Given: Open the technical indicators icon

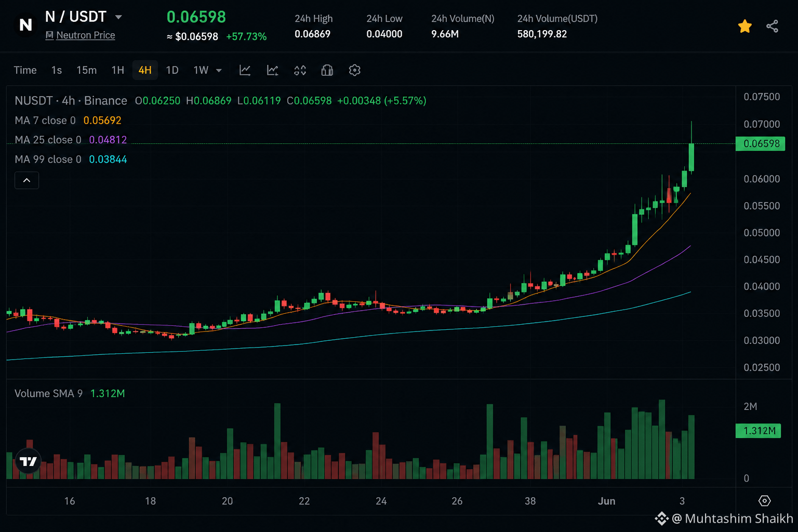Looking at the screenshot, I should click(272, 70).
